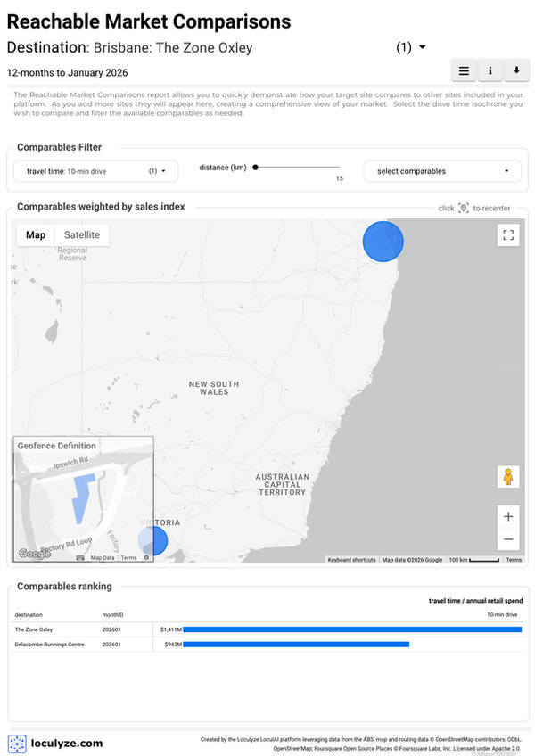Click the loculyze.com link

67,743
